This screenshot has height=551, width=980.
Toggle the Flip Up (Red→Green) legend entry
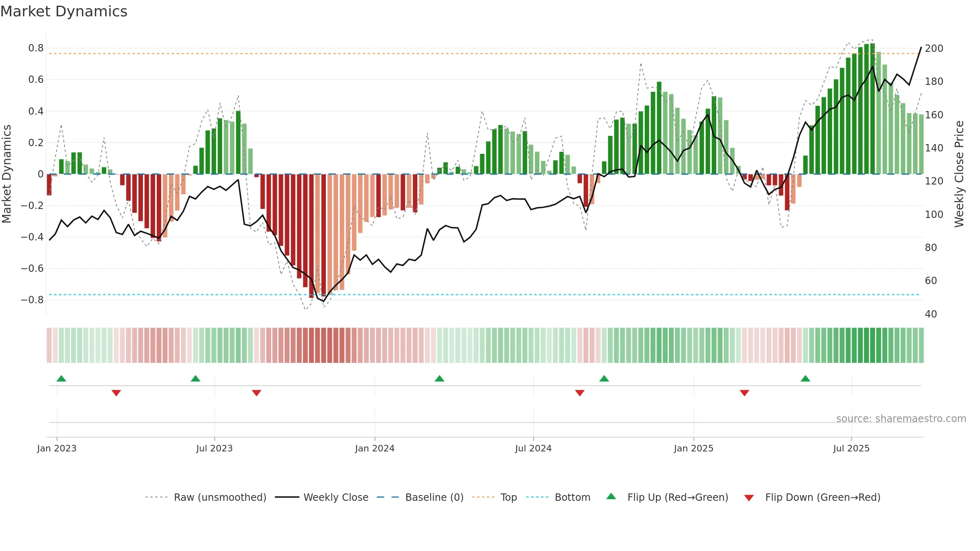click(x=667, y=497)
